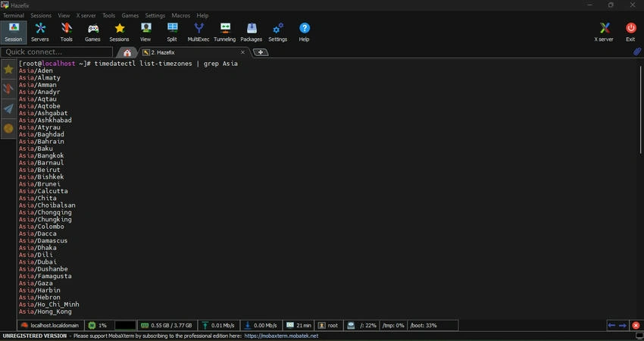The image size is (644, 341).
Task: Click the terminal vertical scrollbar
Action: tap(641, 110)
